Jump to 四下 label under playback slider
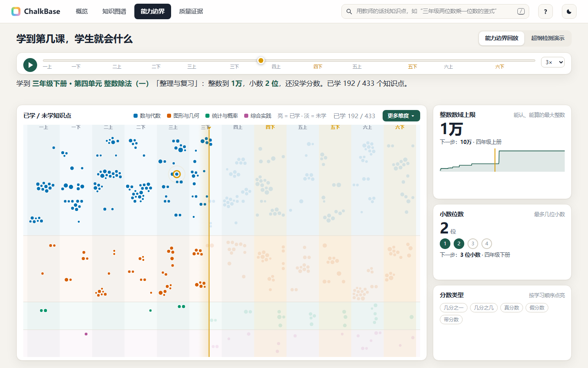588x368 pixels. (x=318, y=67)
